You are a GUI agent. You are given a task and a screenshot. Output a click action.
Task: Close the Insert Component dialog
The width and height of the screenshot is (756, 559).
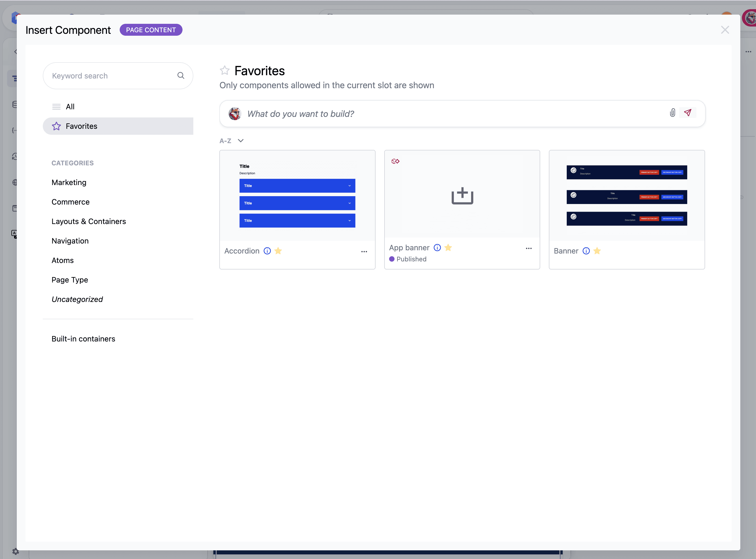(725, 30)
